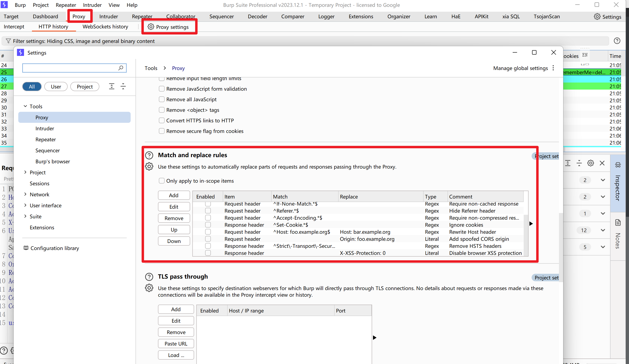Click the arrow beside match and replace table
Viewport: 629px width, 364px height.
point(531,224)
